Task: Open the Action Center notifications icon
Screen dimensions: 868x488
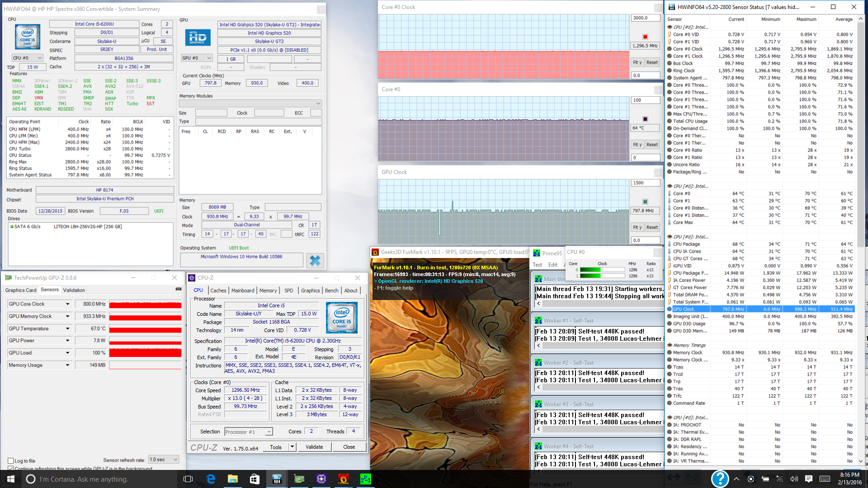Action: point(809,479)
